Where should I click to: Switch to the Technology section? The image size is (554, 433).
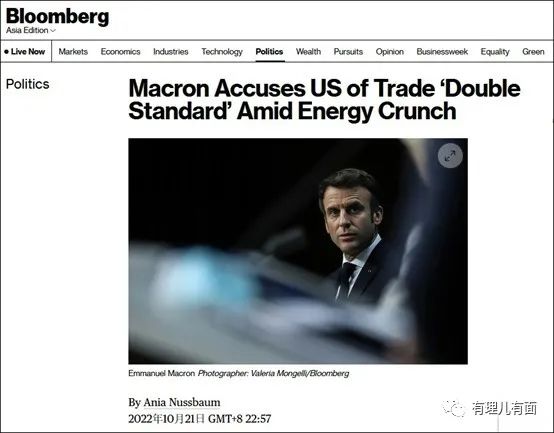coord(222,52)
